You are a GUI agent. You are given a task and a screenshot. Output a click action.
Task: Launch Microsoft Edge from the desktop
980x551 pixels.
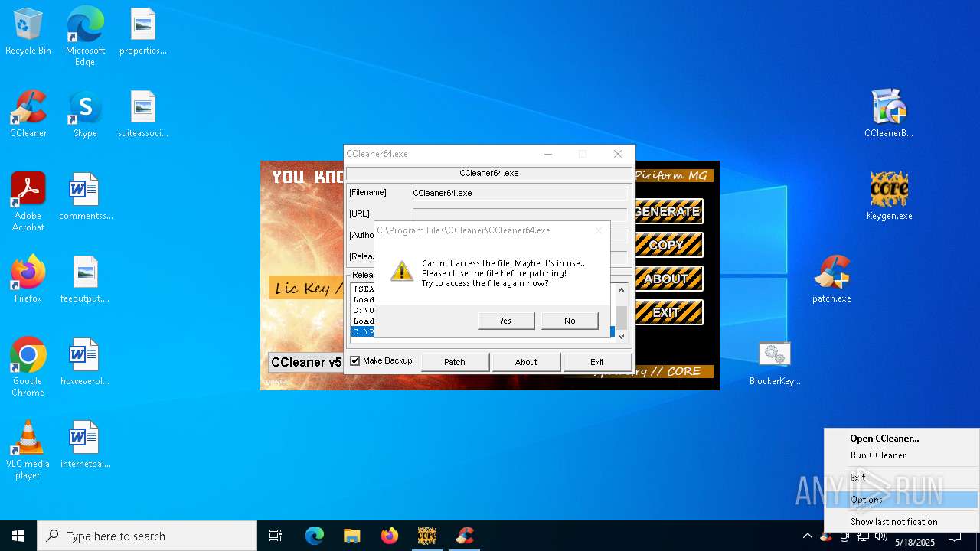click(85, 37)
